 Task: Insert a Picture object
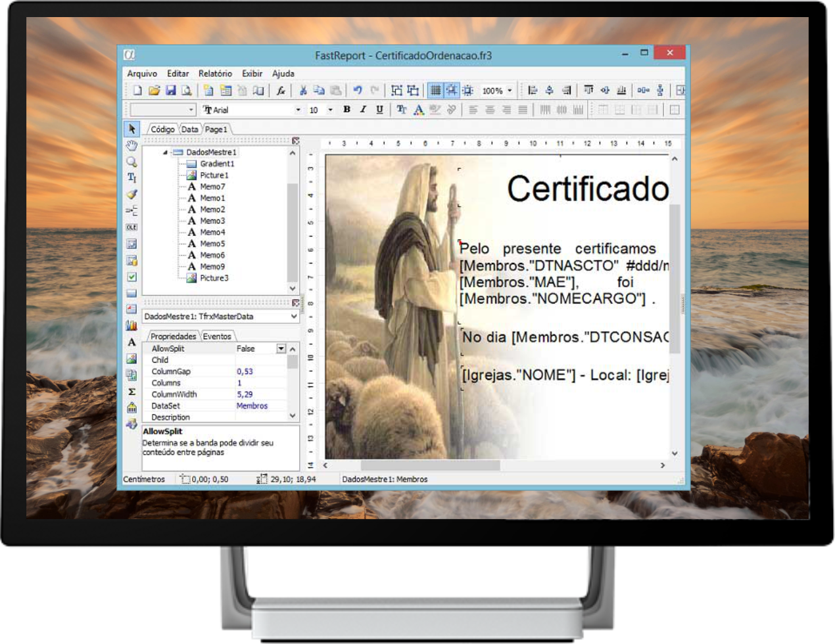[x=131, y=357]
